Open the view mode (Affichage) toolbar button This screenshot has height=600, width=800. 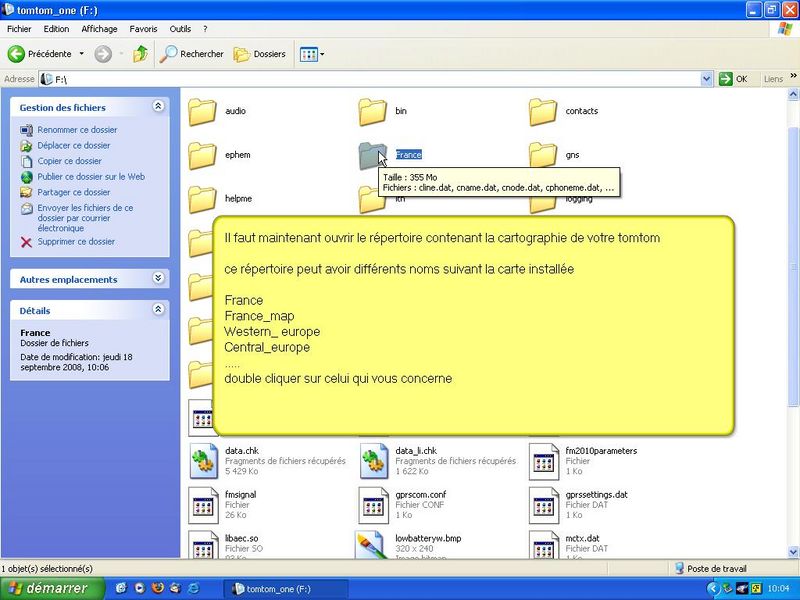point(312,54)
